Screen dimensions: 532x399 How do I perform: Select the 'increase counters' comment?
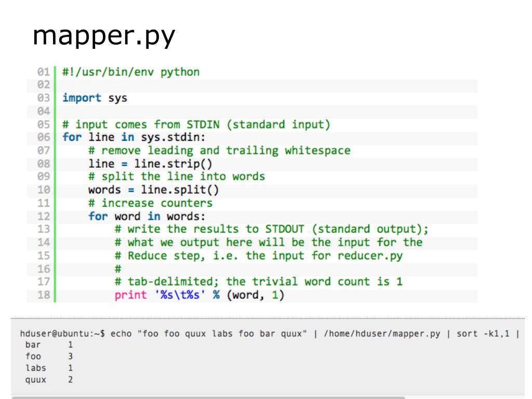[x=150, y=203]
